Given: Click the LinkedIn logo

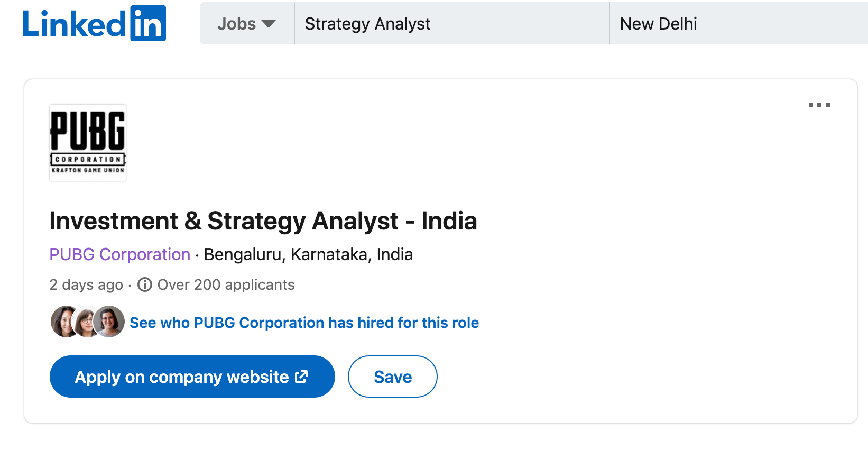Looking at the screenshot, I should tap(94, 24).
